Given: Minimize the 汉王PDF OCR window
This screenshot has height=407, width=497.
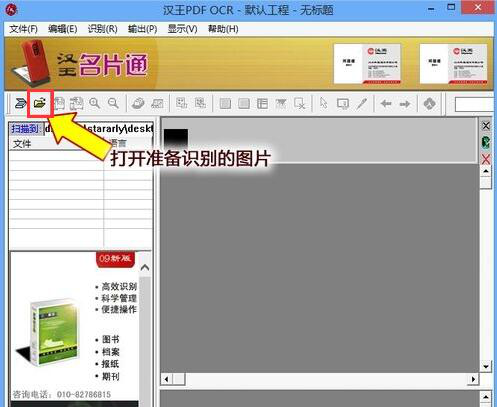Looking at the screenshot, I should click(x=431, y=8).
